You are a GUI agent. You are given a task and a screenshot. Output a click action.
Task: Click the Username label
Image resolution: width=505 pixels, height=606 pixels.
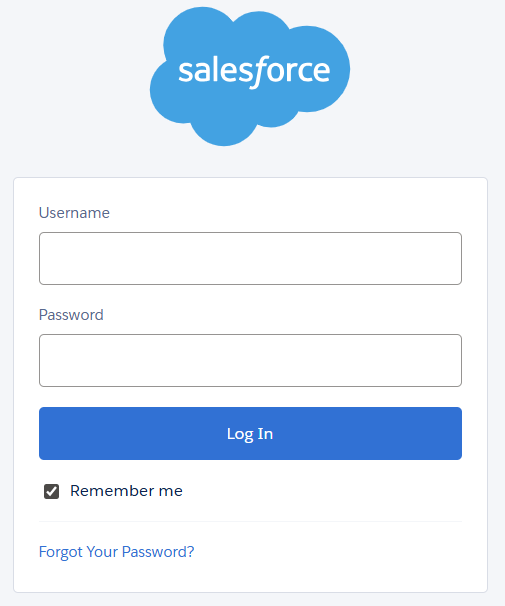point(74,213)
